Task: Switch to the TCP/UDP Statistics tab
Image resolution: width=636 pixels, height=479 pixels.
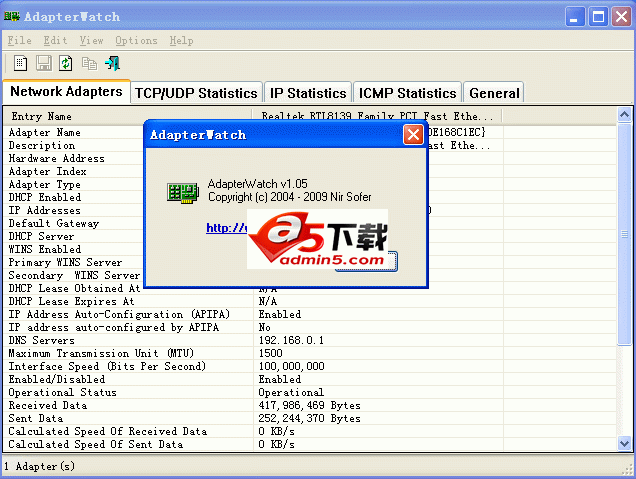Action: [196, 93]
